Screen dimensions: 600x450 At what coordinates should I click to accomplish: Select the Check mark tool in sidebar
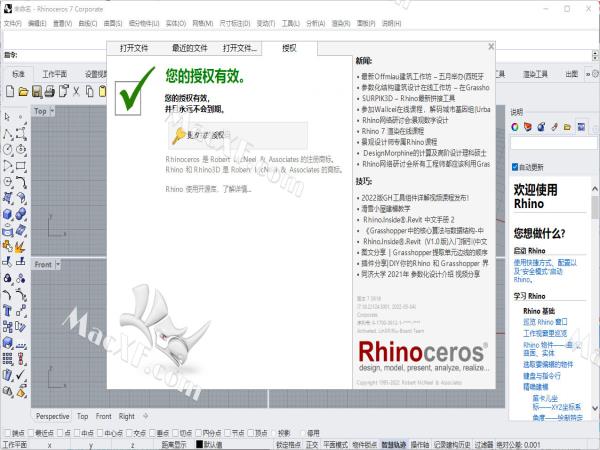(x=21, y=374)
